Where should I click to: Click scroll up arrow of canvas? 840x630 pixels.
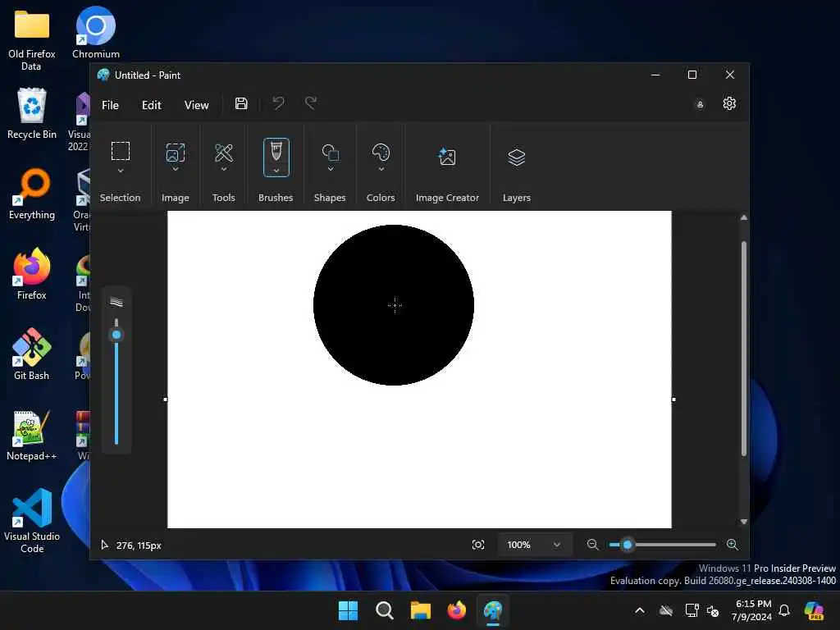(743, 217)
